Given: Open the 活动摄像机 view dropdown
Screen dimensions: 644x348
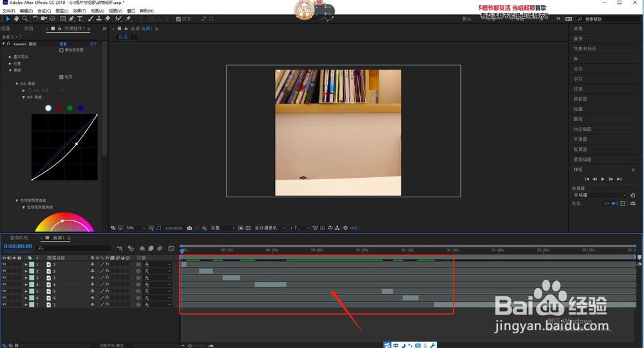Looking at the screenshot, I should point(270,228).
